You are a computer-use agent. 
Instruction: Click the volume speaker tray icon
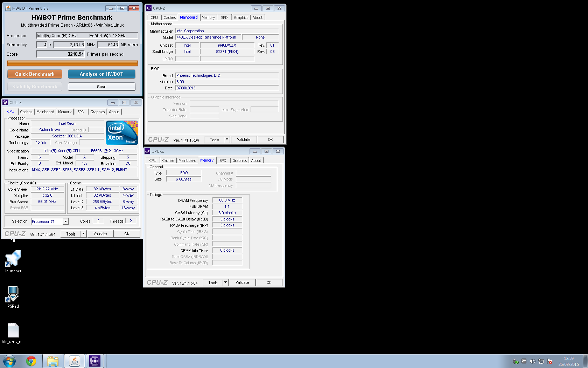[532, 361]
